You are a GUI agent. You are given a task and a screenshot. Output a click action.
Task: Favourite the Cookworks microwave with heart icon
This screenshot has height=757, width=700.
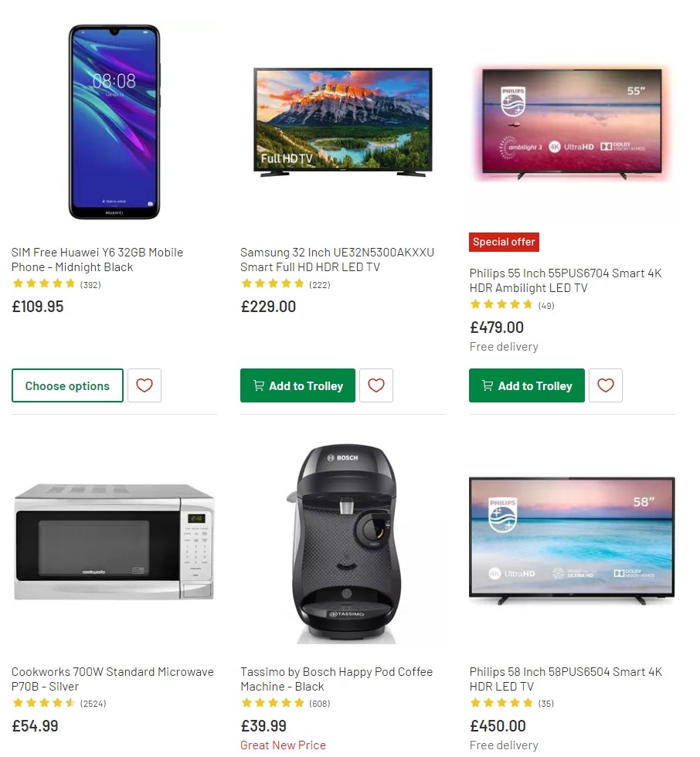point(144,753)
